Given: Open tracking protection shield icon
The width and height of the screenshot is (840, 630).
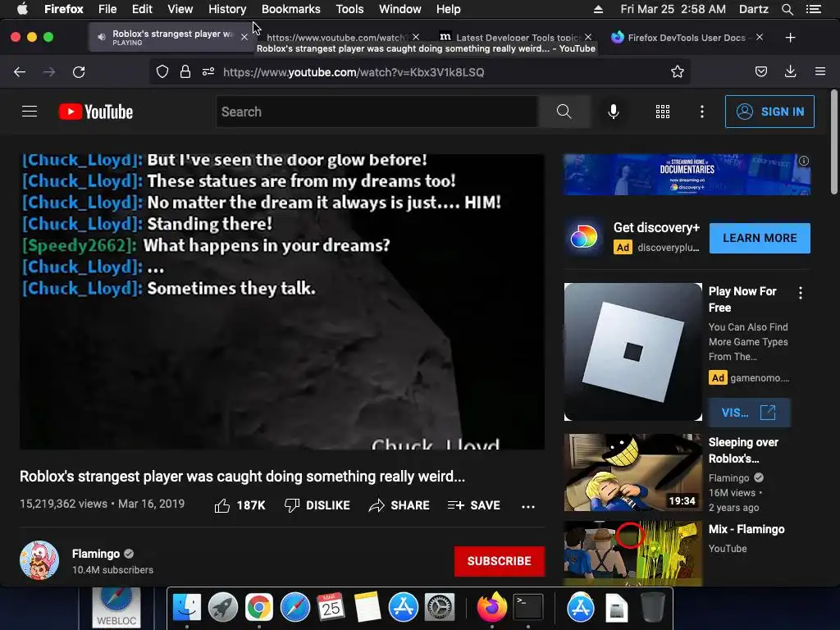Looking at the screenshot, I should pos(162,72).
